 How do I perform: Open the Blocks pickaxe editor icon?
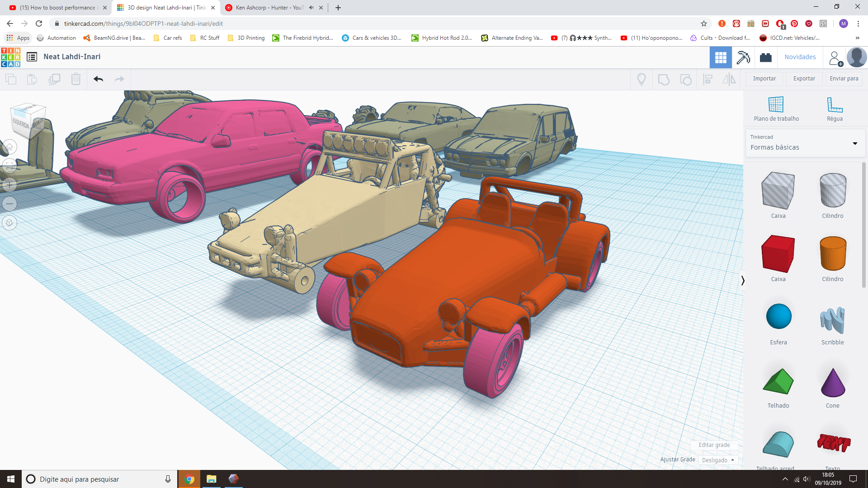743,57
